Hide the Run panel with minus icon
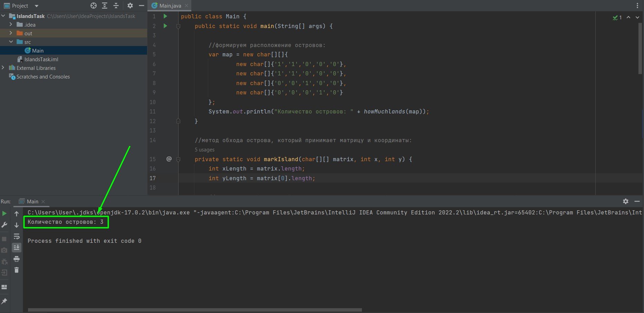The height and width of the screenshot is (313, 644). click(x=637, y=201)
